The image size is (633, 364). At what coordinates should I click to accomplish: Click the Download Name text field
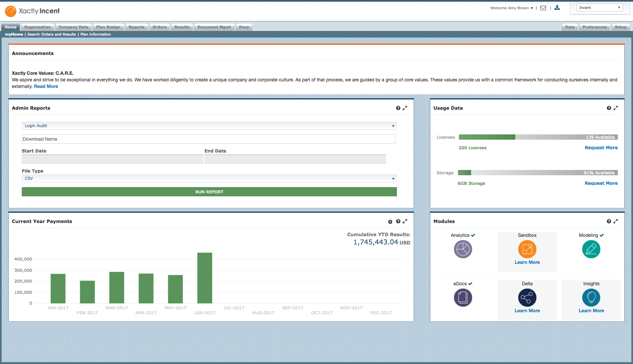click(x=208, y=139)
